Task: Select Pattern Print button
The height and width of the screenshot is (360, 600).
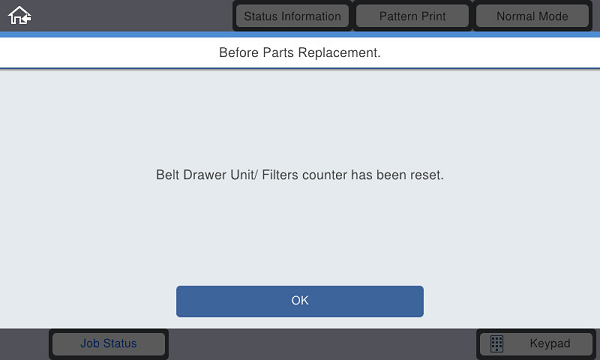Action: (412, 16)
